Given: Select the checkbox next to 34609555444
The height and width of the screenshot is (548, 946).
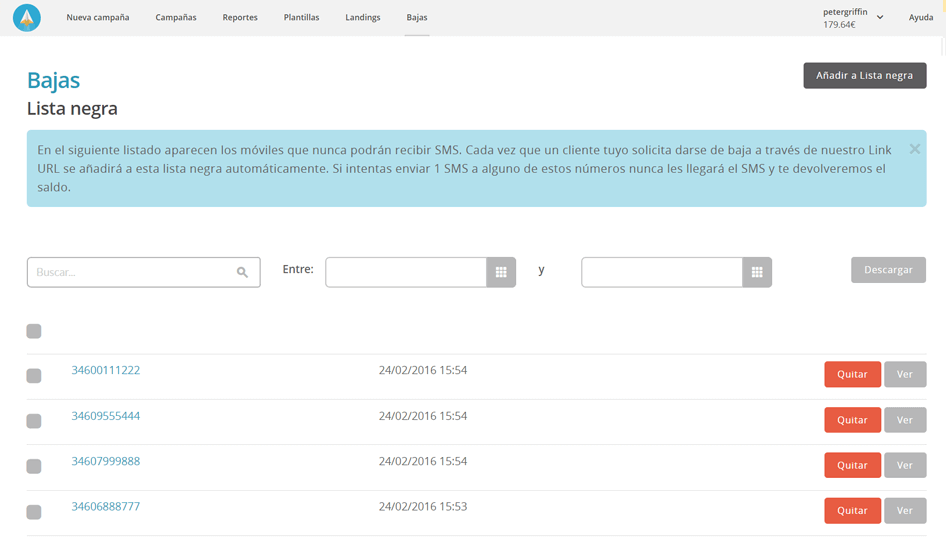Looking at the screenshot, I should click(x=34, y=421).
